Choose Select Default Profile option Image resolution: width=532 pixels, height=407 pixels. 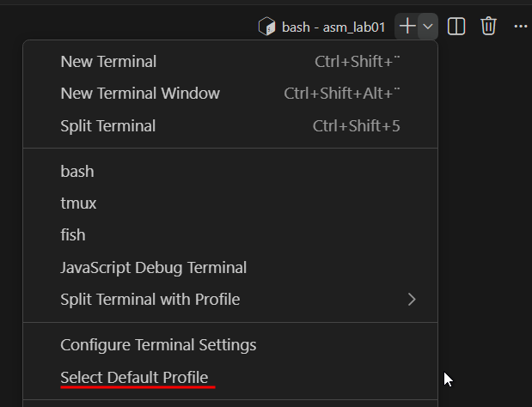(x=134, y=377)
